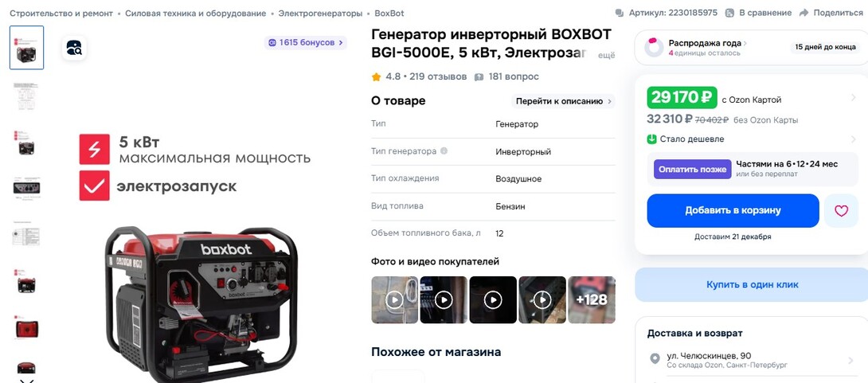Click the chat icon next to Артикул
868x383 pixels.
(x=620, y=13)
